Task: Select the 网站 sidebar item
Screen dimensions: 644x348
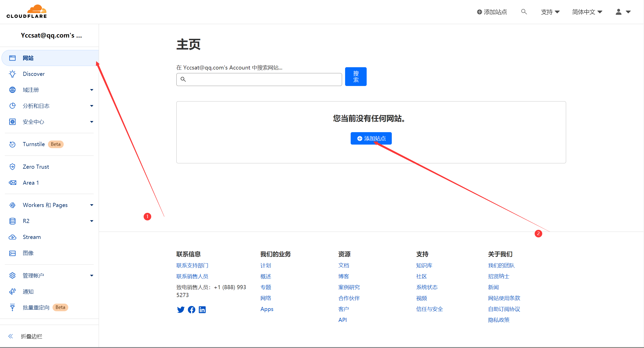Action: click(28, 58)
